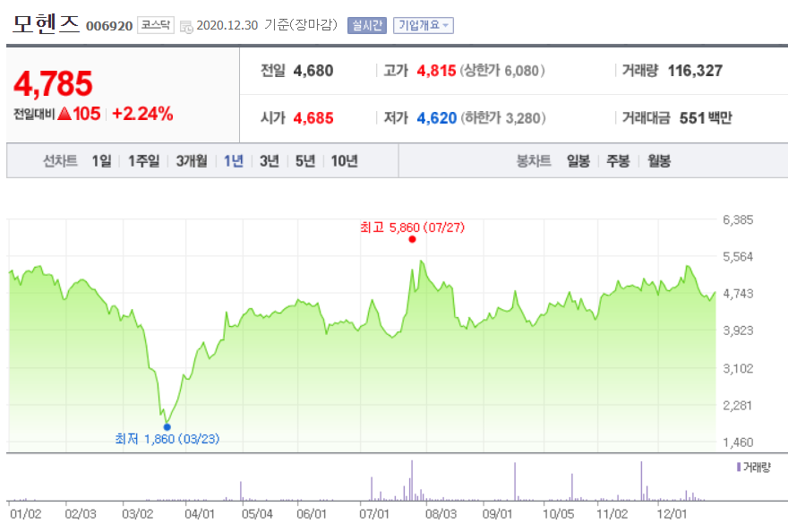This screenshot has width=788, height=532.
Task: Switch to the 3년 chart period
Action: 270,161
